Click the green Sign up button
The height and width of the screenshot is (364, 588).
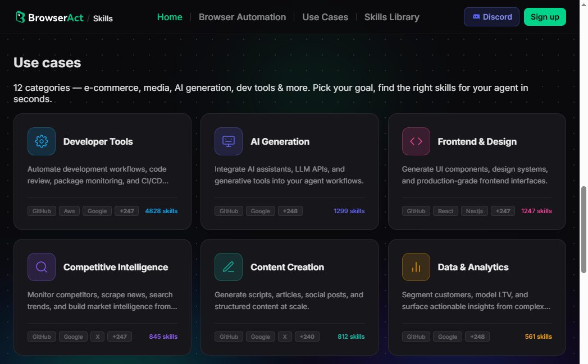pyautogui.click(x=545, y=17)
